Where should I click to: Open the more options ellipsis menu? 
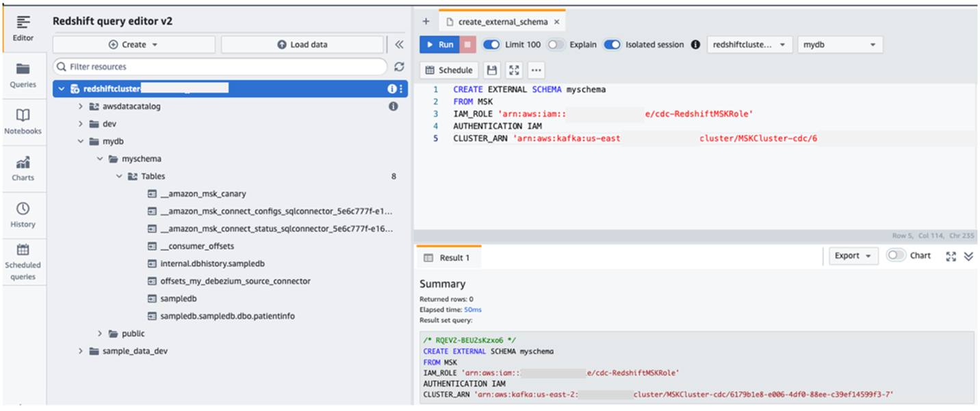[x=536, y=70]
